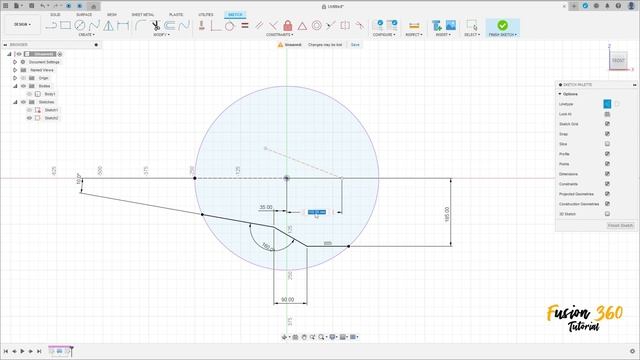
Task: Select the Sketch Dimension tool
Action: (x=123, y=26)
